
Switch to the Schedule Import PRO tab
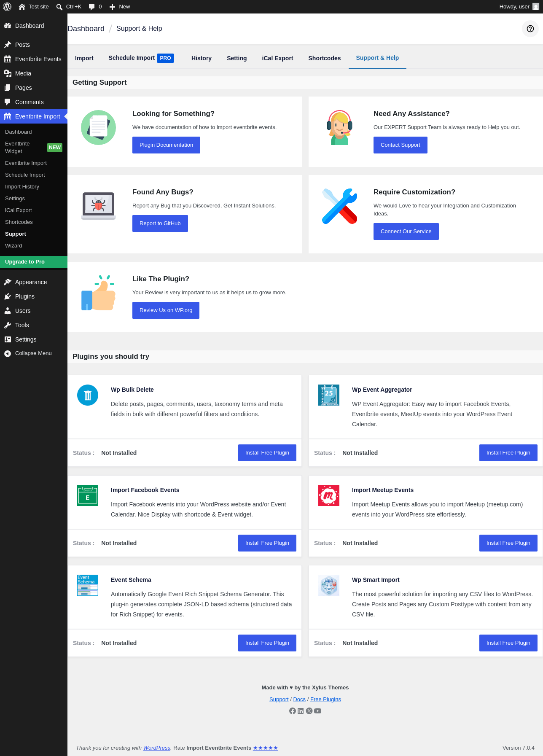tap(141, 58)
